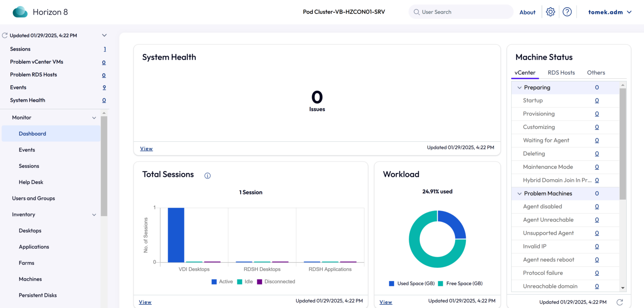Open the settings gear icon
644x308 pixels.
tap(551, 12)
